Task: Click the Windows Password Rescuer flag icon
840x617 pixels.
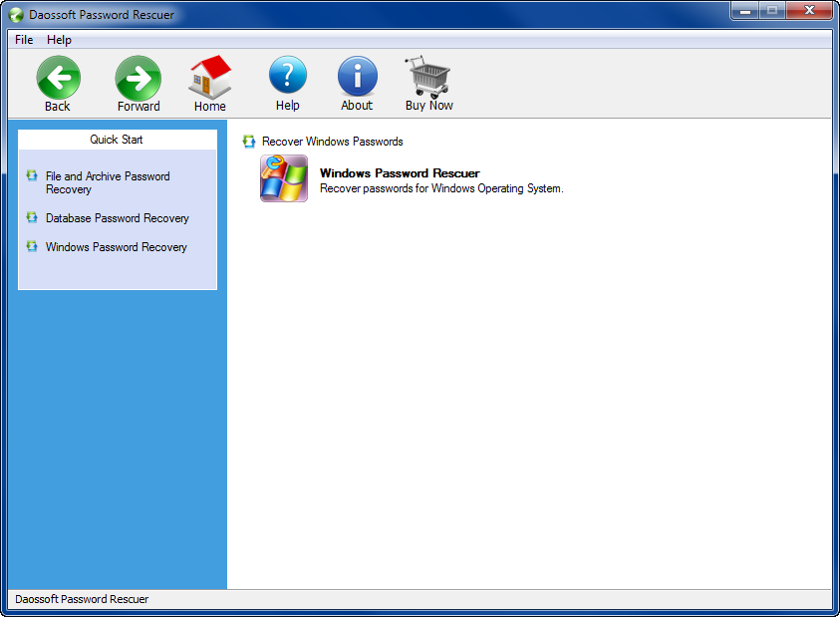Action: (284, 178)
